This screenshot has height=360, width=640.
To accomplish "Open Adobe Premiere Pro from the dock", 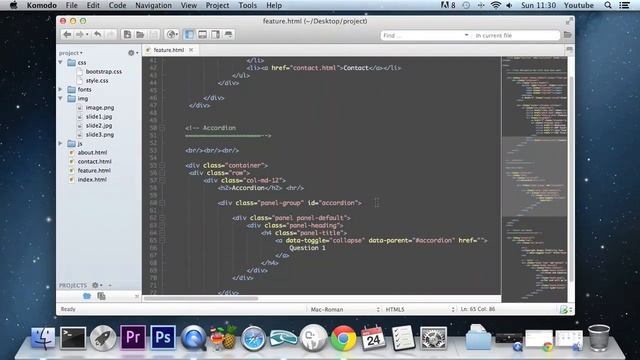I will (x=133, y=338).
